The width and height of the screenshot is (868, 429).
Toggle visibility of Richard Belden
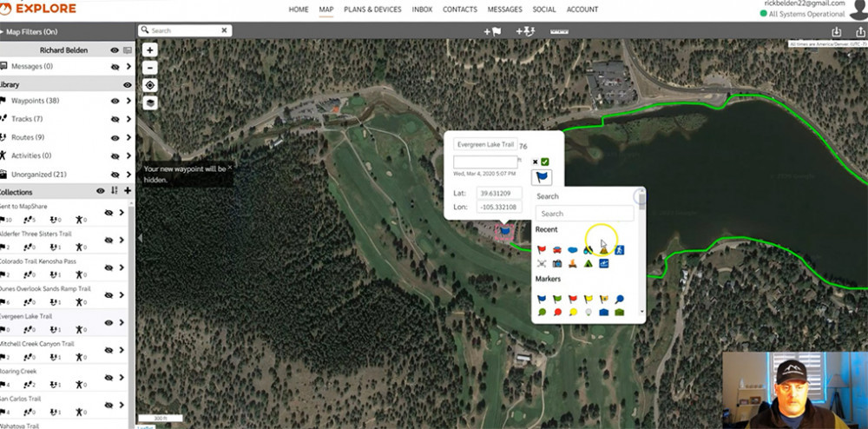coord(115,50)
